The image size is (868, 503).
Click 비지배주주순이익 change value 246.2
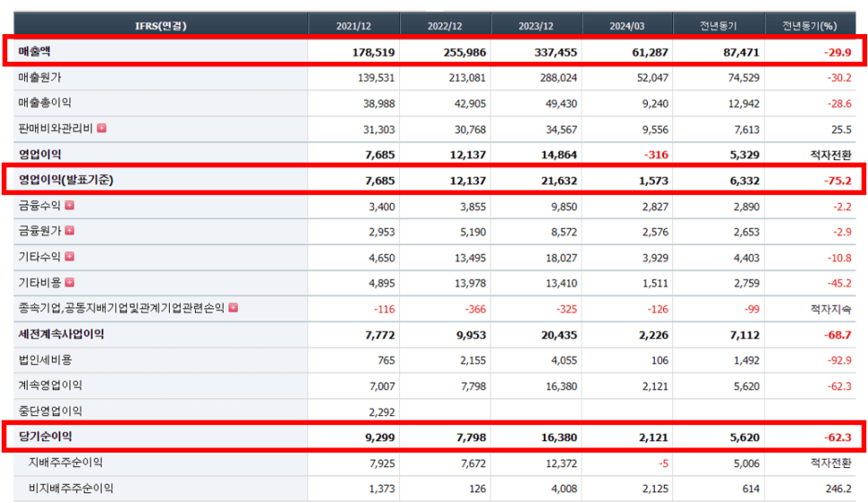(838, 490)
